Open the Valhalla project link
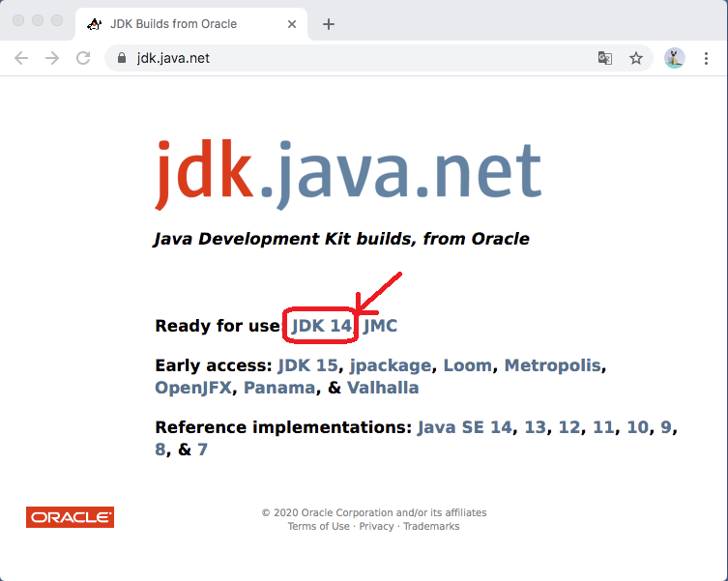The image size is (728, 581). 382,388
